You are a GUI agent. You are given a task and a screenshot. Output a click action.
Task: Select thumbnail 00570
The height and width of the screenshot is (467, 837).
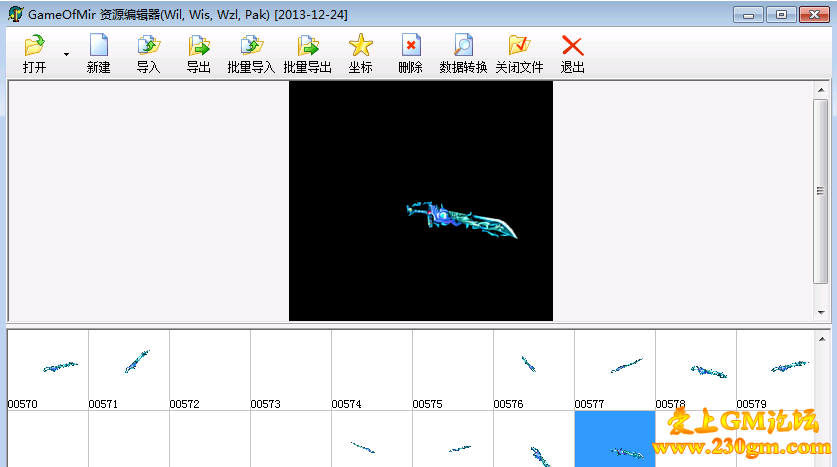tap(48, 370)
